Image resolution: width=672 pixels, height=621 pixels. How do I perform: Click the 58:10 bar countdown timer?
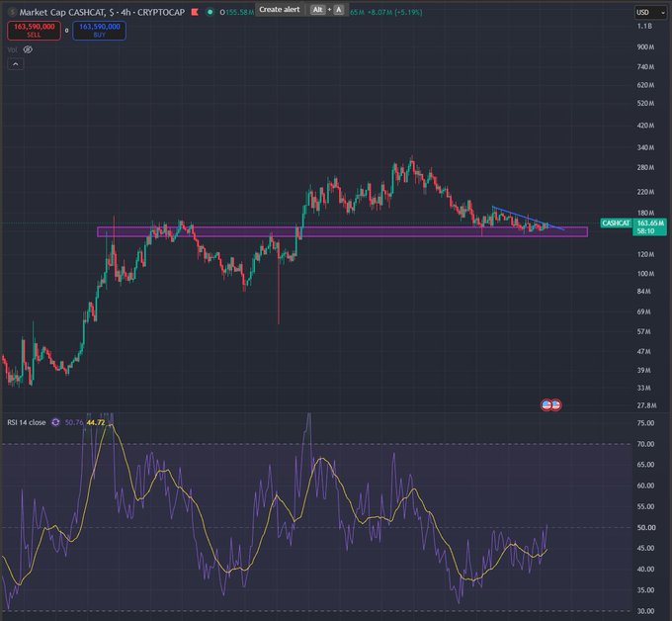[645, 231]
